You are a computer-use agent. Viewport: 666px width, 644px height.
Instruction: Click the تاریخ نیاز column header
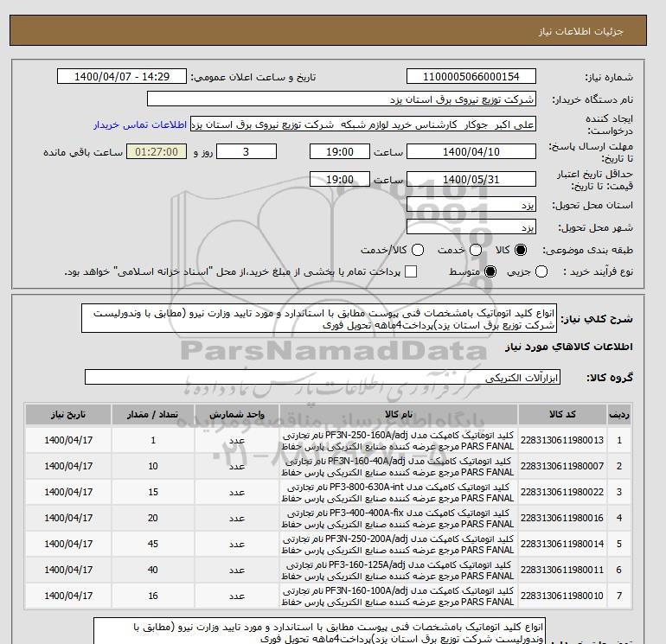click(x=68, y=414)
